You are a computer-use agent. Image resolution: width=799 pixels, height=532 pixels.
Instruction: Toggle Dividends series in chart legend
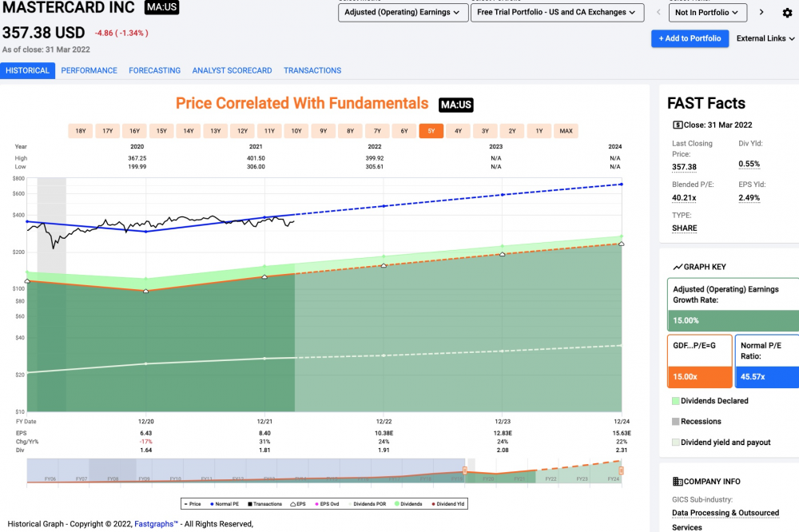click(x=410, y=505)
